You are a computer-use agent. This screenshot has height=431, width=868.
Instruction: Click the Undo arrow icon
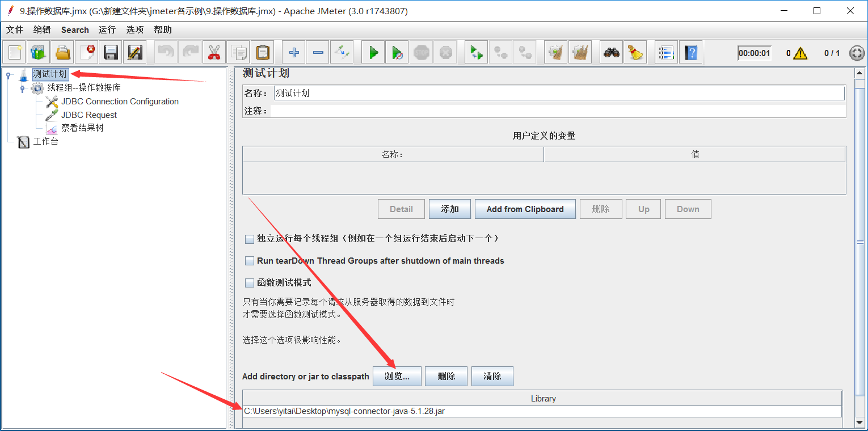tap(166, 53)
